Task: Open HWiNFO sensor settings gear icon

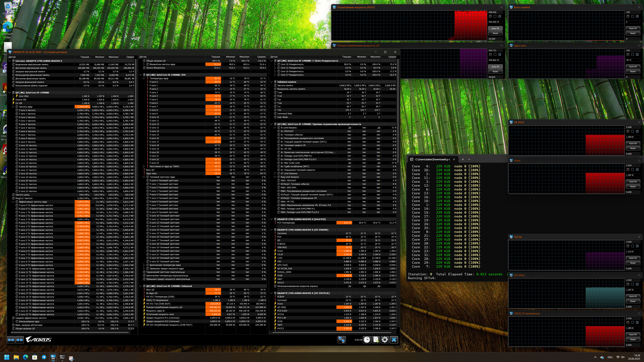Action: (x=385, y=340)
